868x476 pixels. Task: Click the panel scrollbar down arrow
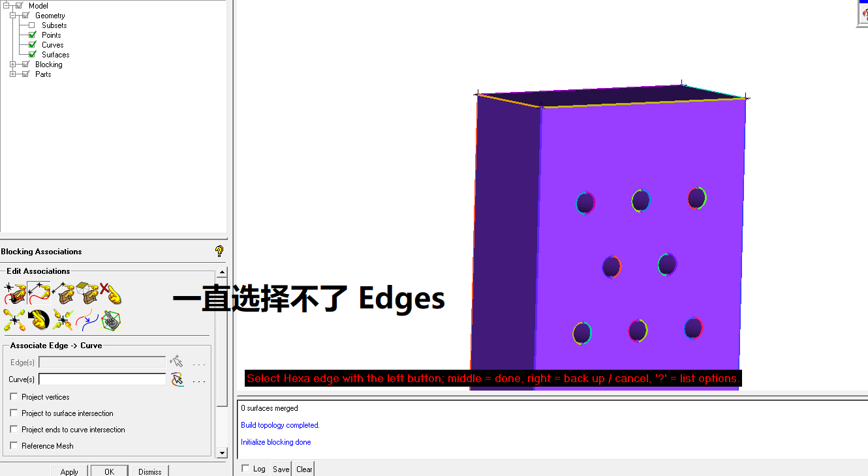point(223,453)
